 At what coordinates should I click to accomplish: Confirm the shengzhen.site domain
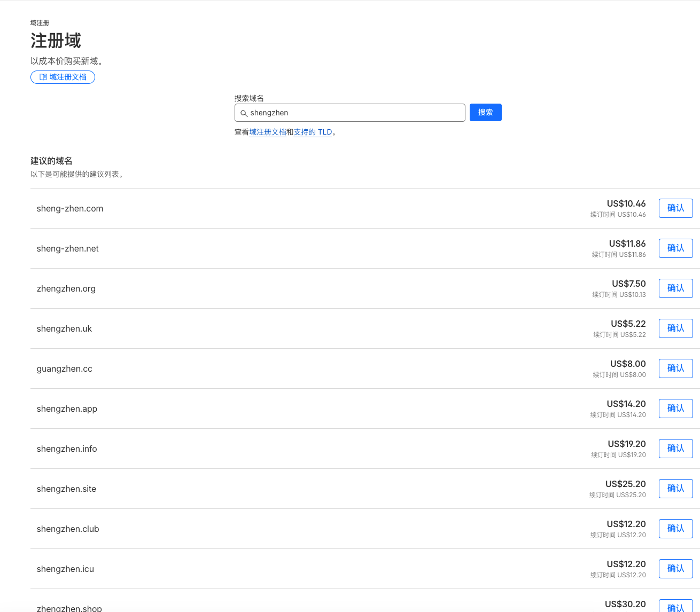[675, 489]
